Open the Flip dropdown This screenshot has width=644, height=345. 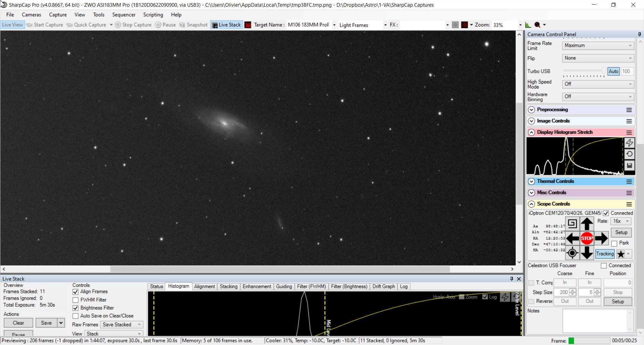[598, 58]
